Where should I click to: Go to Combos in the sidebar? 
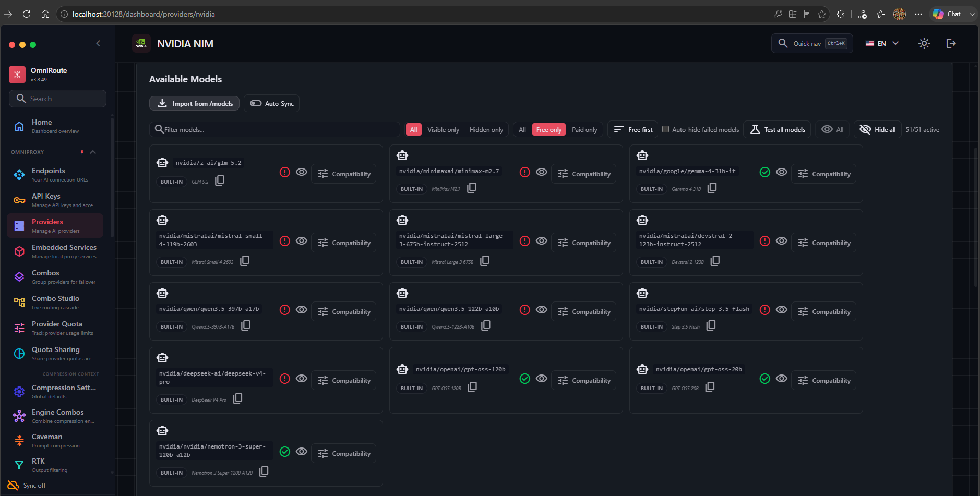[x=55, y=277]
